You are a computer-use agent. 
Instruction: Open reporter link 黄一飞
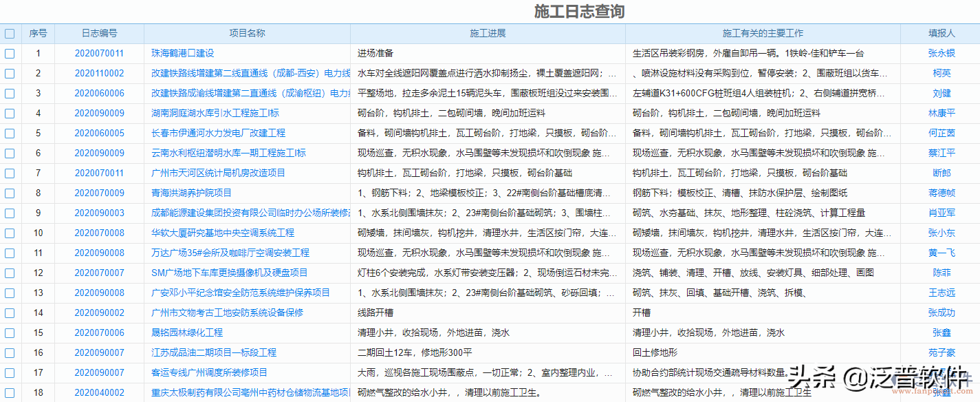[941, 253]
